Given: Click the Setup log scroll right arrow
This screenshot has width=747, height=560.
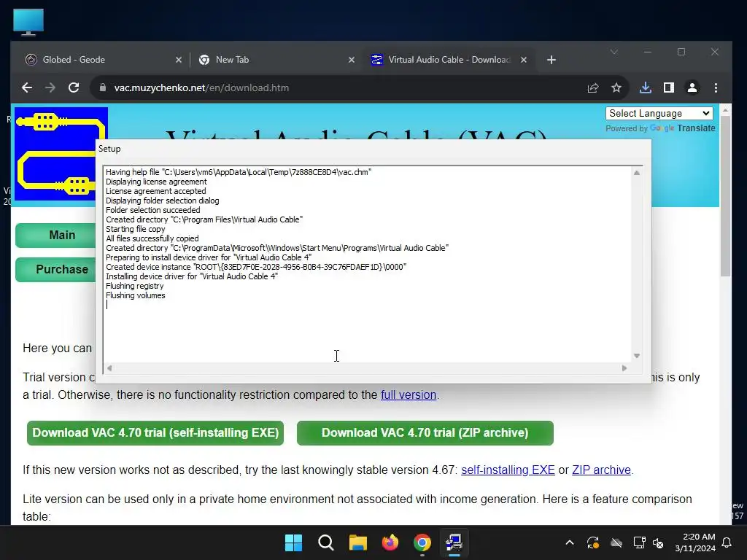Looking at the screenshot, I should tap(624, 368).
